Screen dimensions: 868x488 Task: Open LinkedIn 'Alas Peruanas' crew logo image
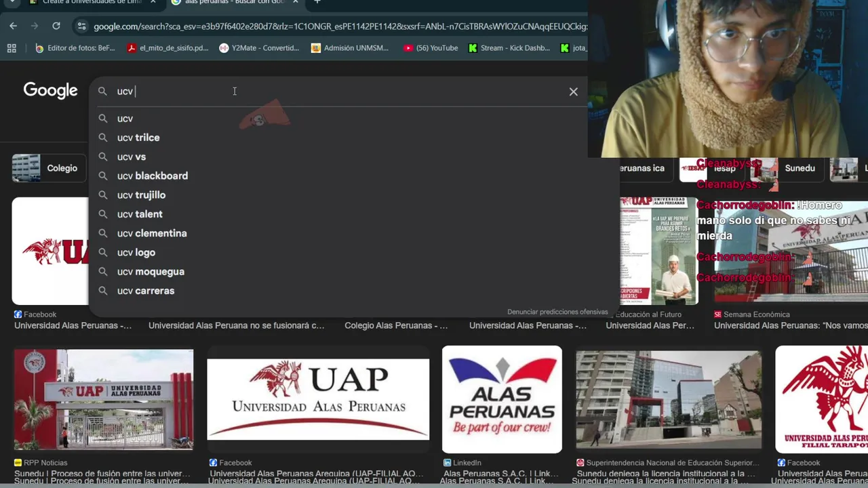pyautogui.click(x=502, y=399)
